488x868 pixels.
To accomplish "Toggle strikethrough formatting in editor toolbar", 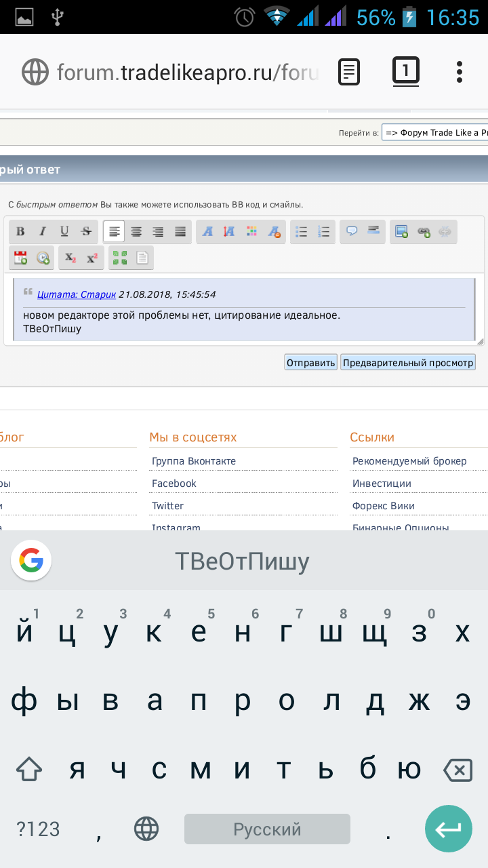I will pos(86,232).
